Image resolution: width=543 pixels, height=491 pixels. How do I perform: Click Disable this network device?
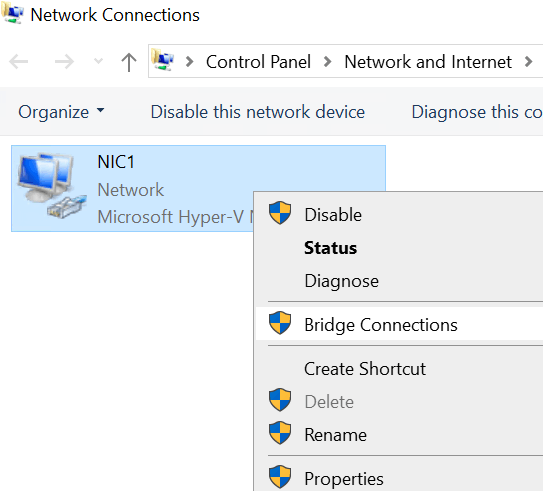pyautogui.click(x=258, y=112)
